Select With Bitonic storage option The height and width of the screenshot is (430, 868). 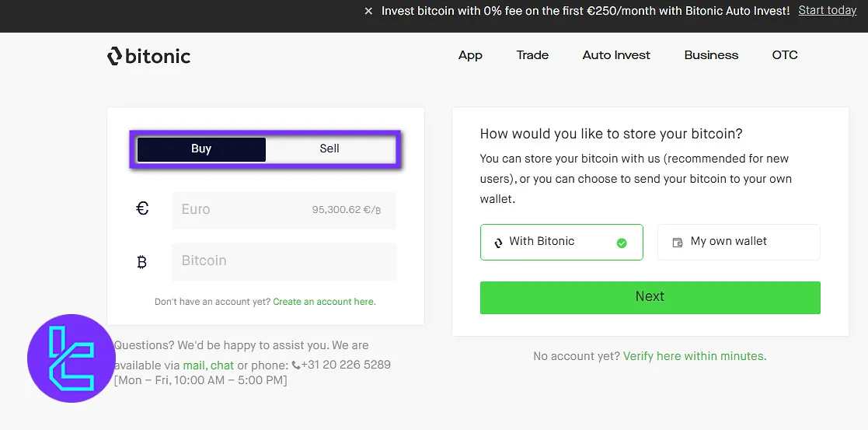tap(561, 242)
